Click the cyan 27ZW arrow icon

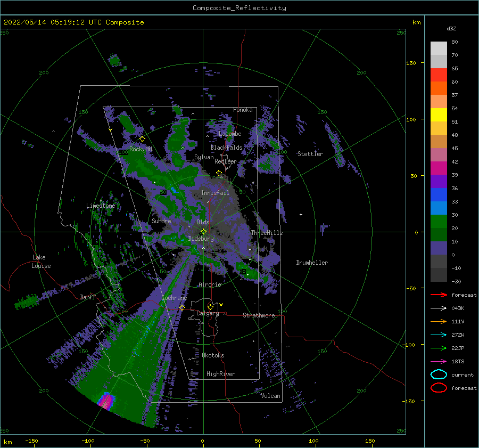pyautogui.click(x=439, y=335)
